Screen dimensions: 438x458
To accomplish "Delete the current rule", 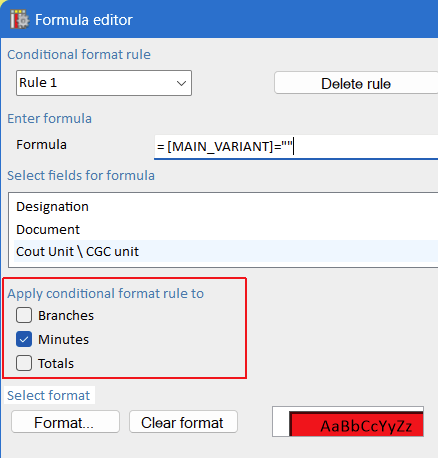I will [x=356, y=83].
